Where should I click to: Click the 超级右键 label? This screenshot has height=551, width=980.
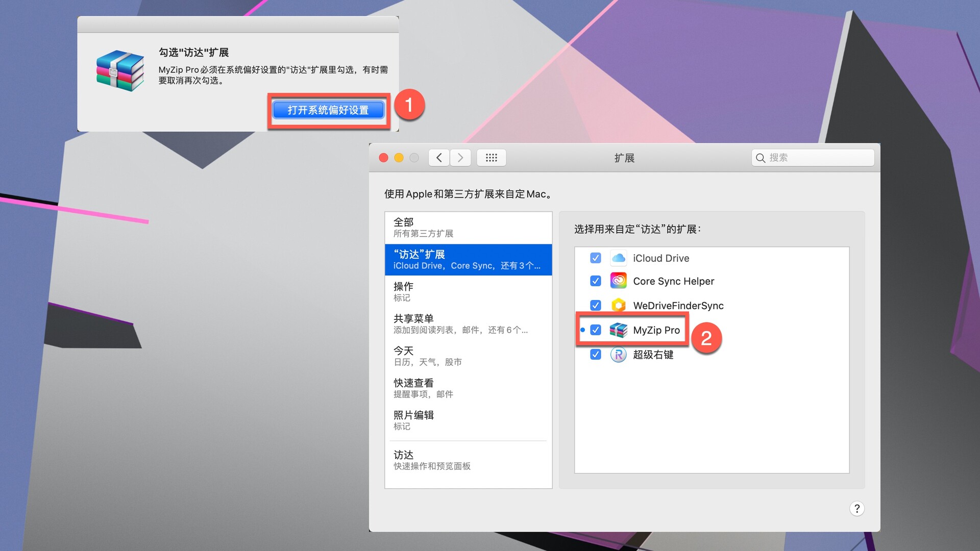(x=653, y=355)
